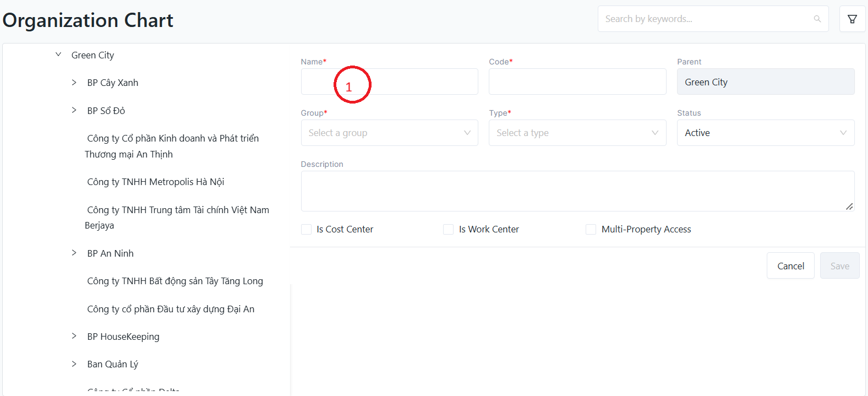Open the Status dropdown showing Active
868x396 pixels.
click(766, 133)
